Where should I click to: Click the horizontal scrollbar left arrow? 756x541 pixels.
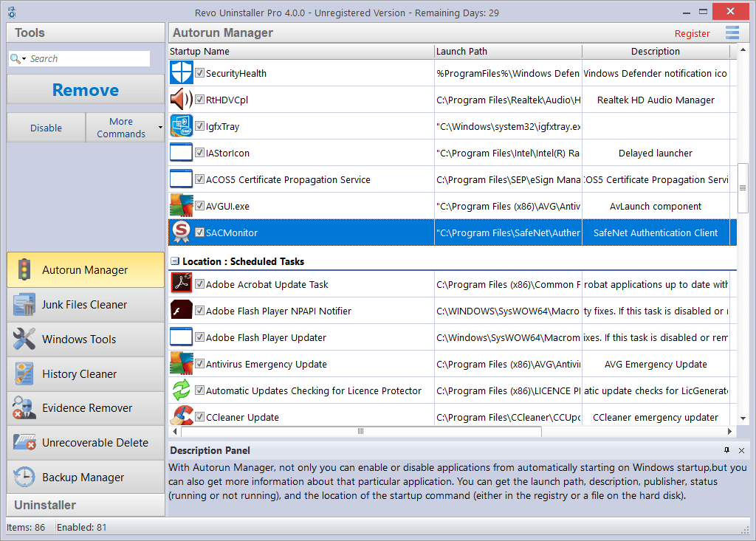coord(174,431)
